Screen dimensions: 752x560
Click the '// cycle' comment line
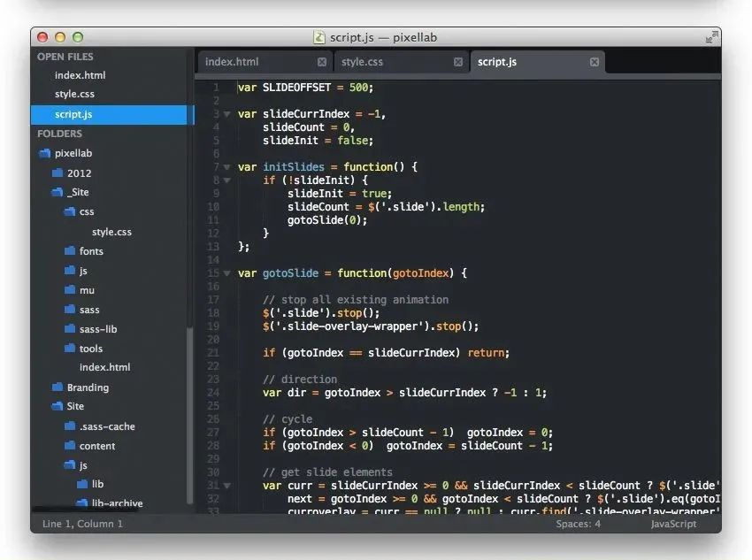click(288, 419)
